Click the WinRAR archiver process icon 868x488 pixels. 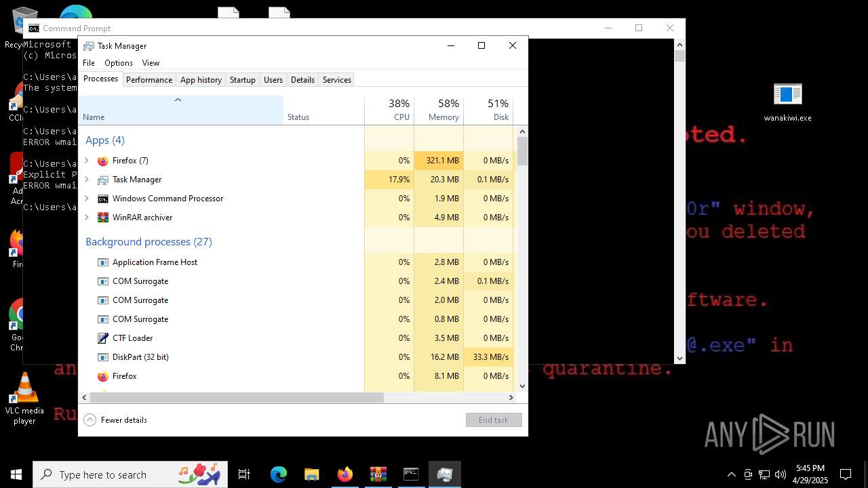[103, 218]
